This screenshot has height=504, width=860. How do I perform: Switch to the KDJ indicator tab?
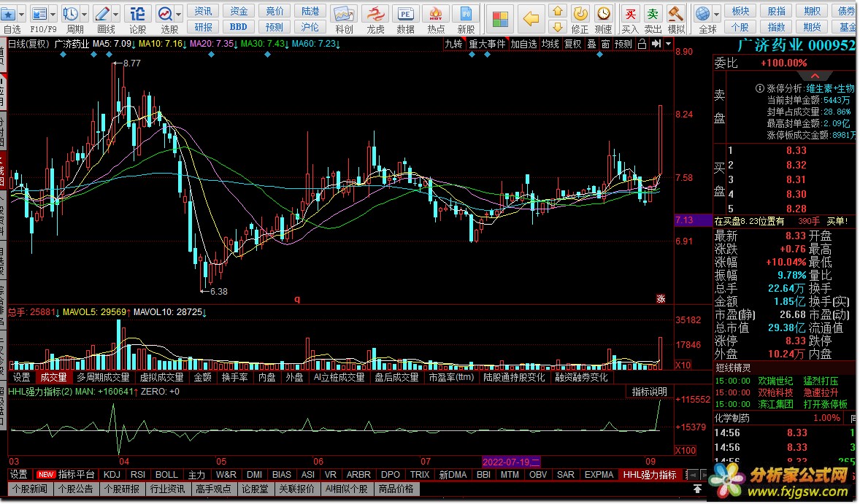(112, 475)
